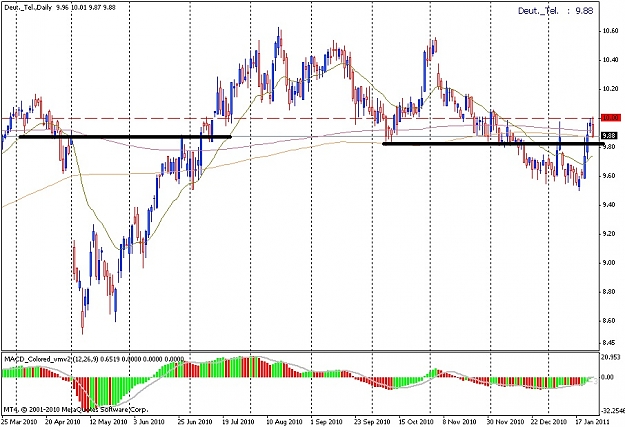Click the 10.40 price axis label
The image size is (625, 427).
[x=611, y=60]
